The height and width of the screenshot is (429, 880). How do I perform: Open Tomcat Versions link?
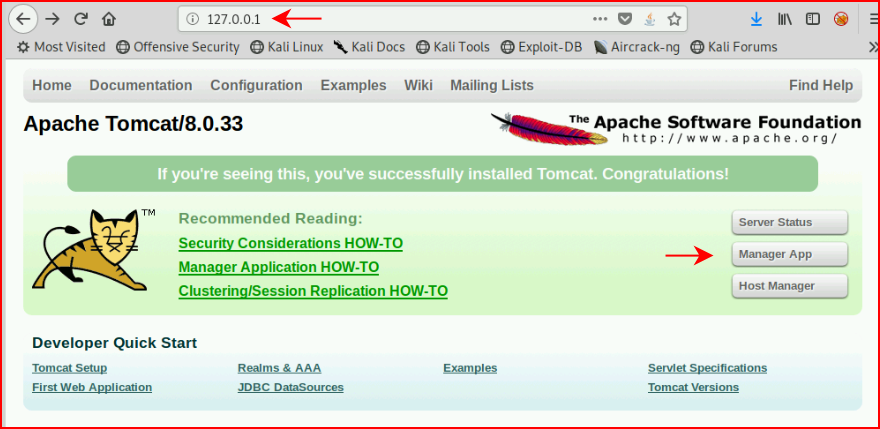pyautogui.click(x=693, y=387)
